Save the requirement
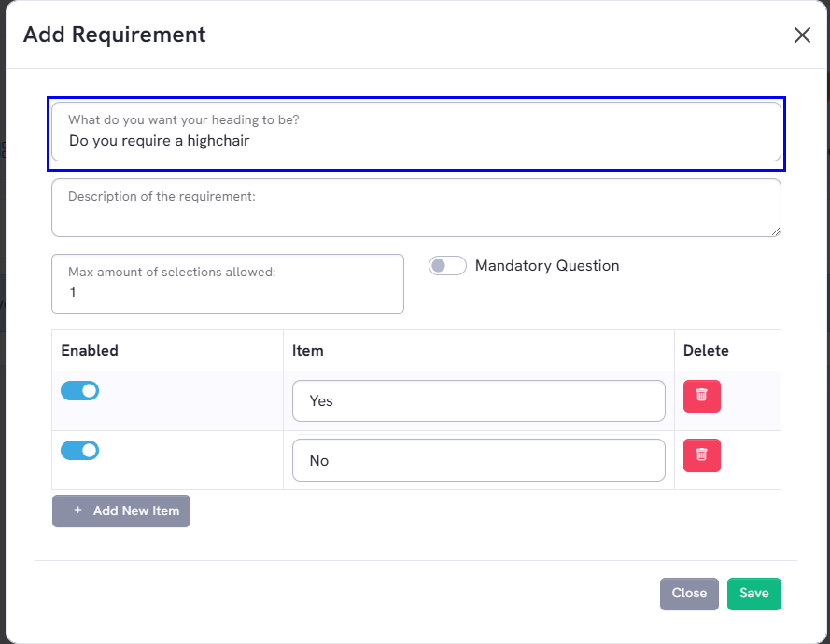Screen dimensions: 830x644 (x=753, y=594)
